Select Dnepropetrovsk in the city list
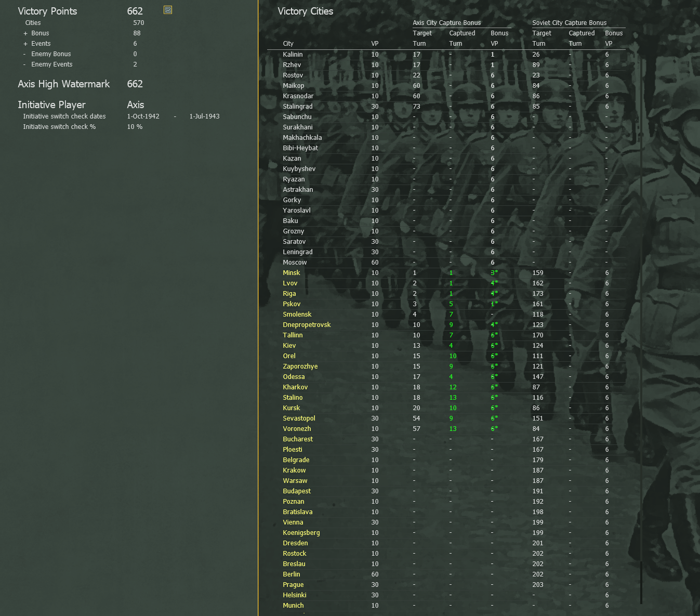This screenshot has width=700, height=616. [x=307, y=325]
